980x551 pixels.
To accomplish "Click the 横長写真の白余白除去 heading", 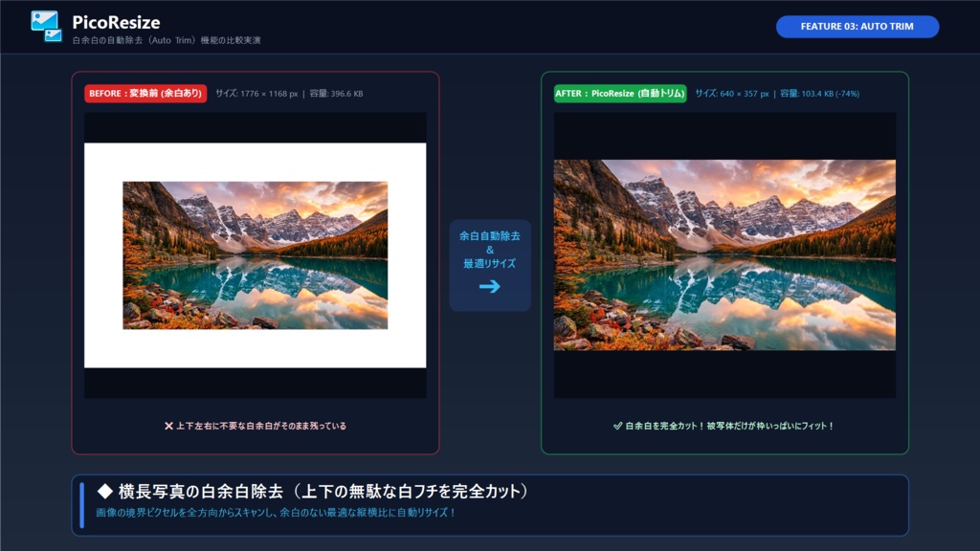I will pyautogui.click(x=323, y=491).
